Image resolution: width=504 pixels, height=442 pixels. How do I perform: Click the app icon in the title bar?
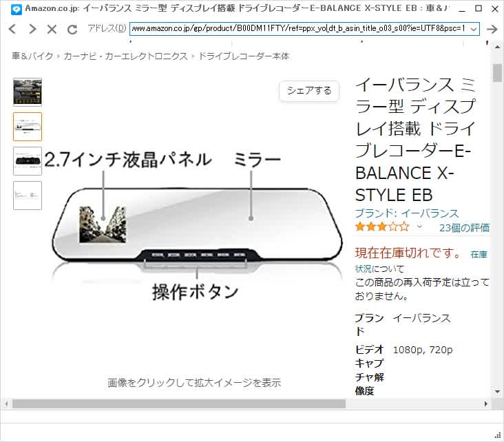pyautogui.click(x=16, y=9)
